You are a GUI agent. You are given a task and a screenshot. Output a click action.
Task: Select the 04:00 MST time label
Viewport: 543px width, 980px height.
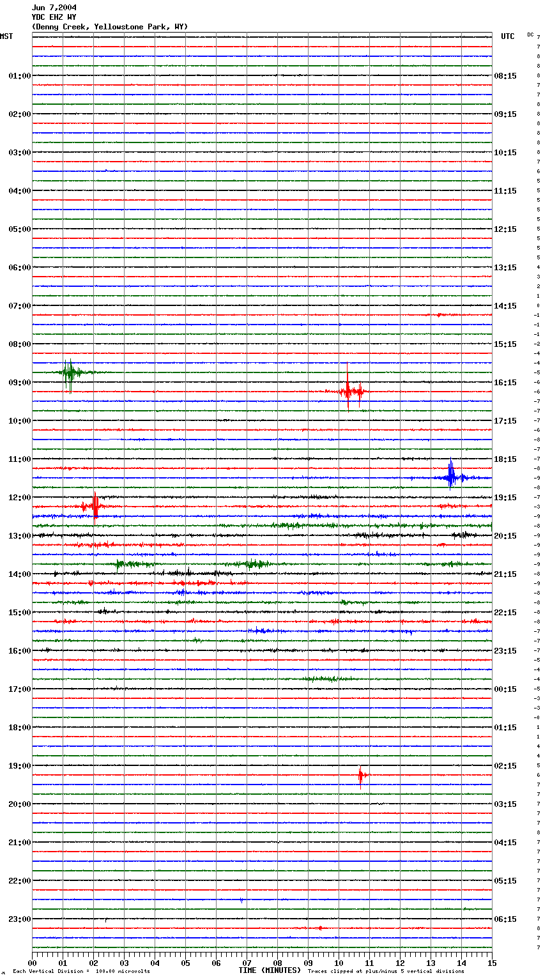pos(20,191)
